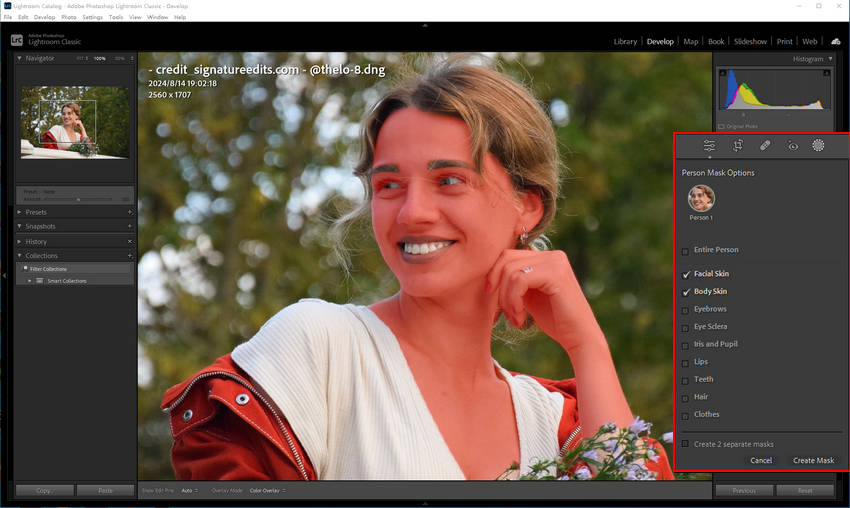Cancel the Person Mask Options

[x=761, y=460]
